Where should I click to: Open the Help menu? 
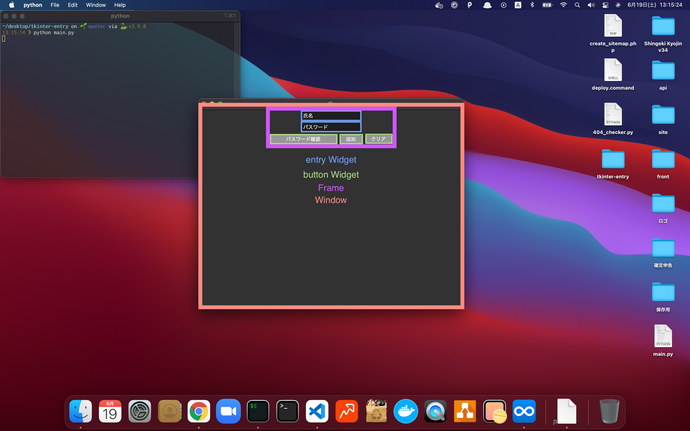tap(120, 5)
